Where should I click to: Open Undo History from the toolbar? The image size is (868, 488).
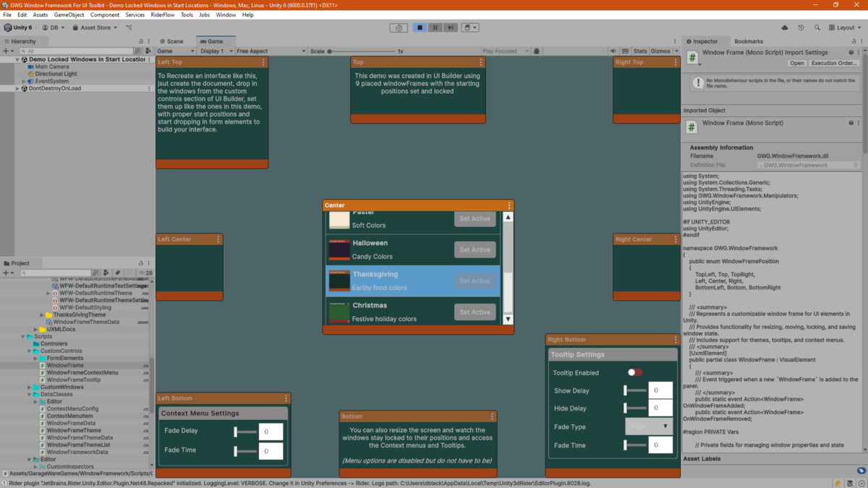801,27
